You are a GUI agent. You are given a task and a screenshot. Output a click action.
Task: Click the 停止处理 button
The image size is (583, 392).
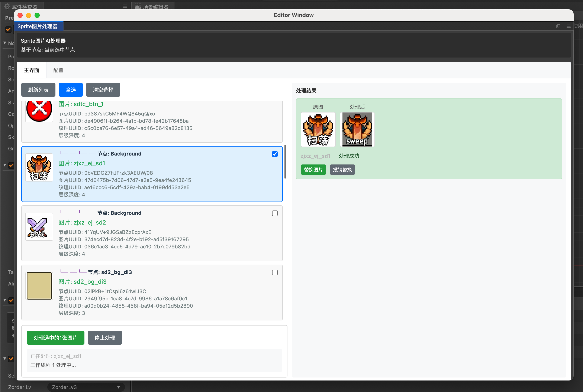(x=104, y=338)
